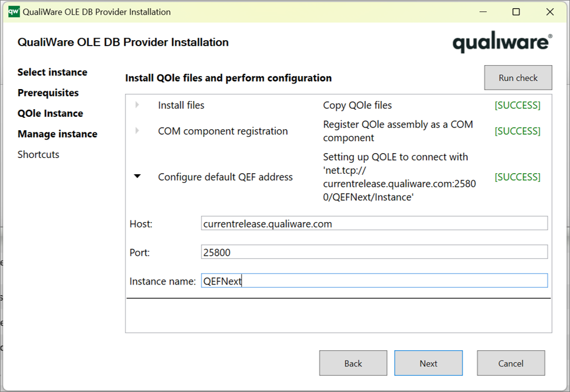The image size is (570, 392).
Task: Focus the Host input field
Action: 374,223
